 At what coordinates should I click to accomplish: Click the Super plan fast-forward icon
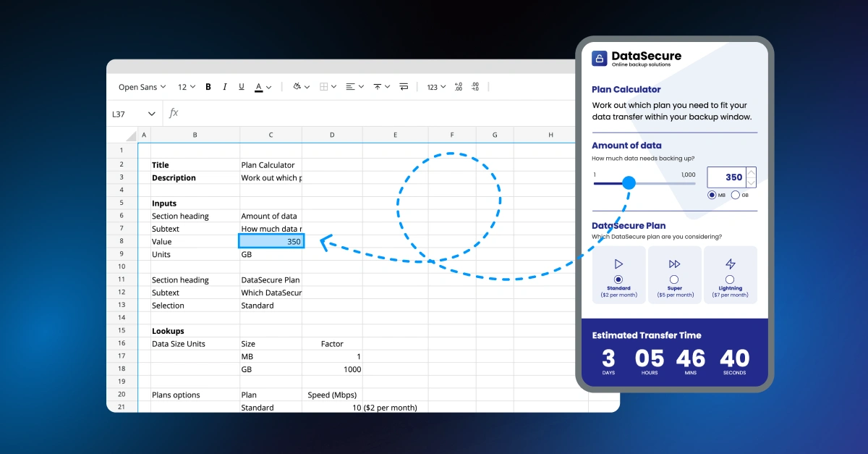[674, 264]
